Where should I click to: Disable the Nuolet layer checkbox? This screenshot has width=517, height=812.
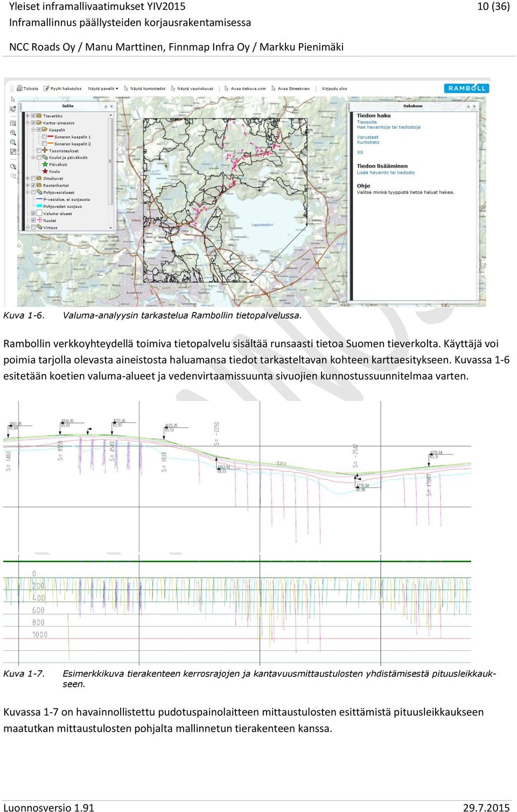tap(33, 220)
